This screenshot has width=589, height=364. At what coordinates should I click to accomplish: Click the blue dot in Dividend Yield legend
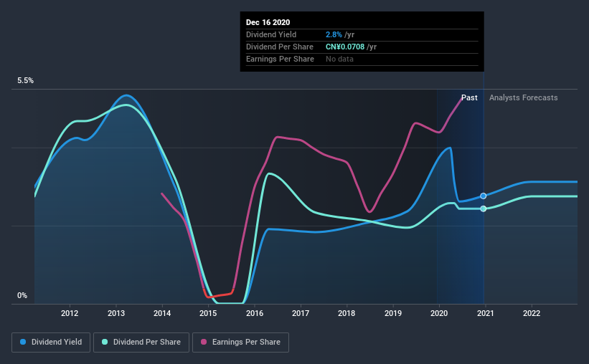click(23, 342)
